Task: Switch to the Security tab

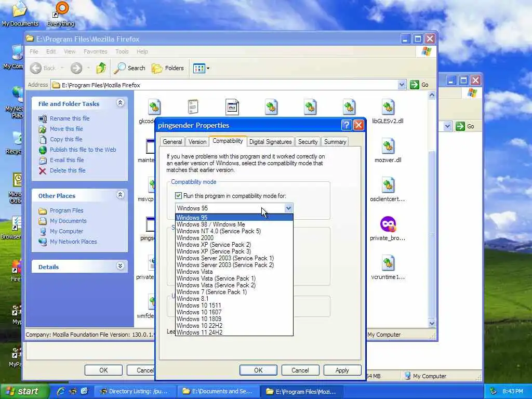Action: pos(308,142)
